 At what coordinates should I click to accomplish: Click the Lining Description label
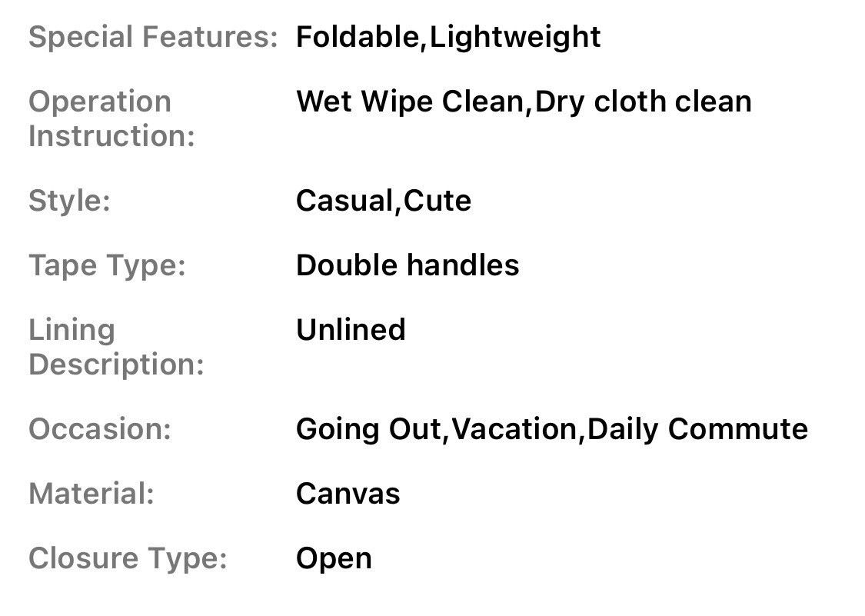pos(115,347)
